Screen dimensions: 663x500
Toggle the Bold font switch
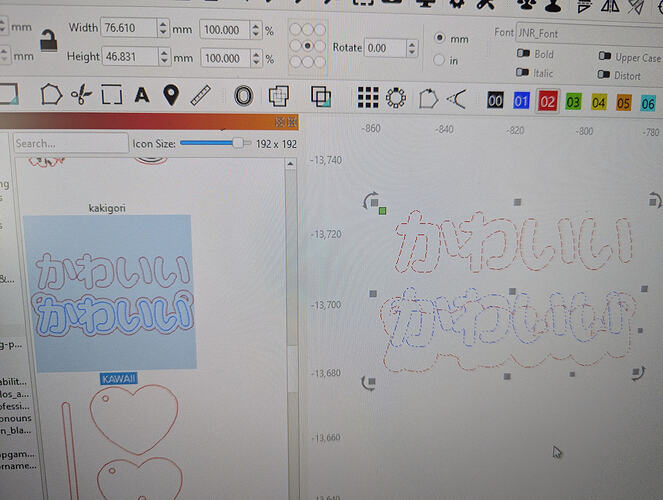point(523,53)
